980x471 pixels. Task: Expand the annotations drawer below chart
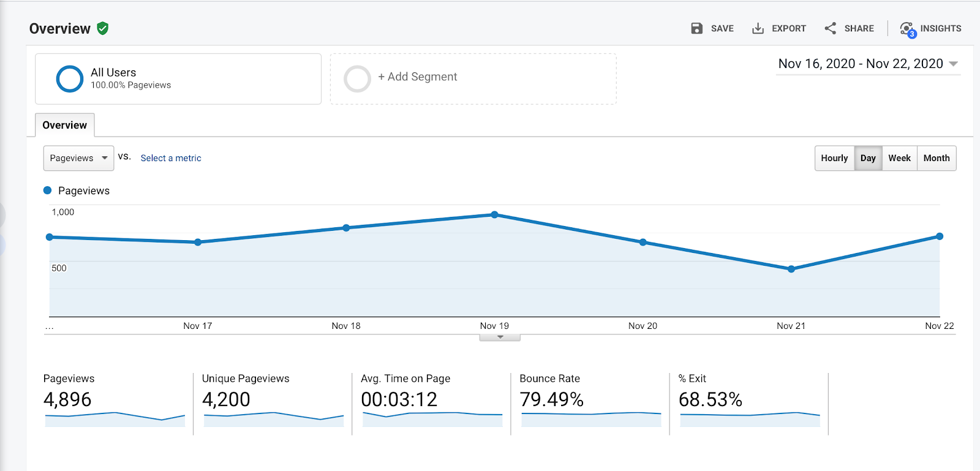coord(500,337)
